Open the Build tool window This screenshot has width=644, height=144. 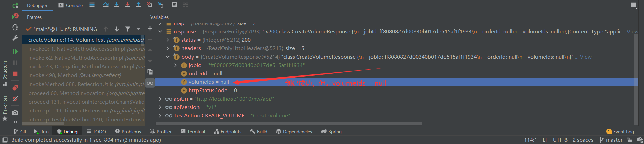coord(258,132)
